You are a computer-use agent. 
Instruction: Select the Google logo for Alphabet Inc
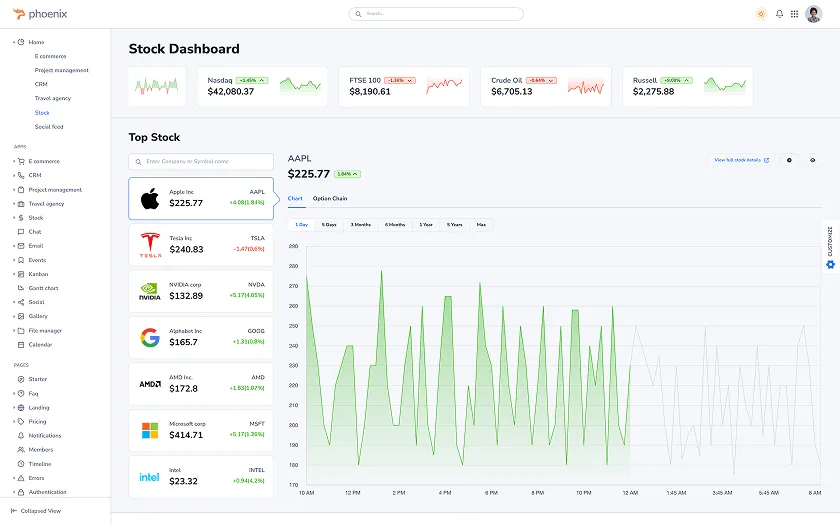[150, 338]
